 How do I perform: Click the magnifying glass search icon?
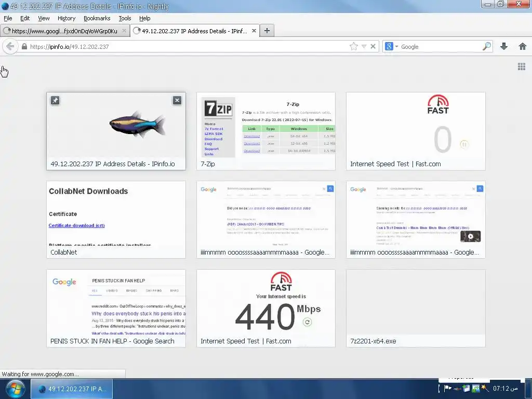(x=487, y=46)
